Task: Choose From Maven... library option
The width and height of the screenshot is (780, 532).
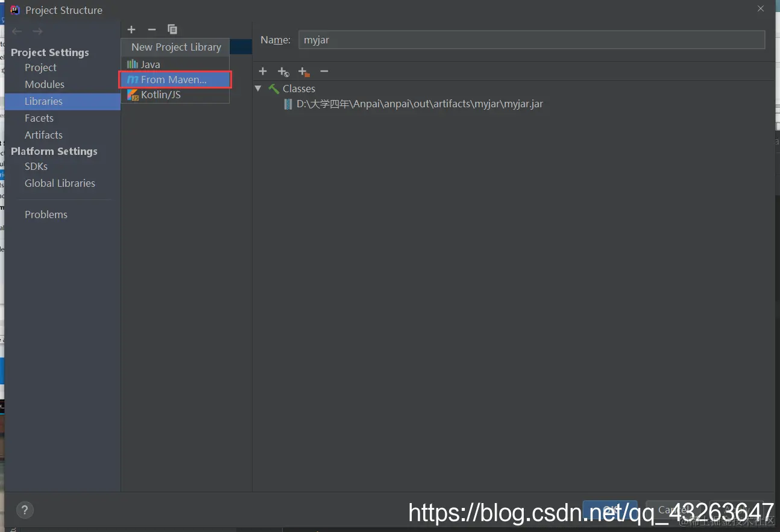Action: [x=175, y=80]
